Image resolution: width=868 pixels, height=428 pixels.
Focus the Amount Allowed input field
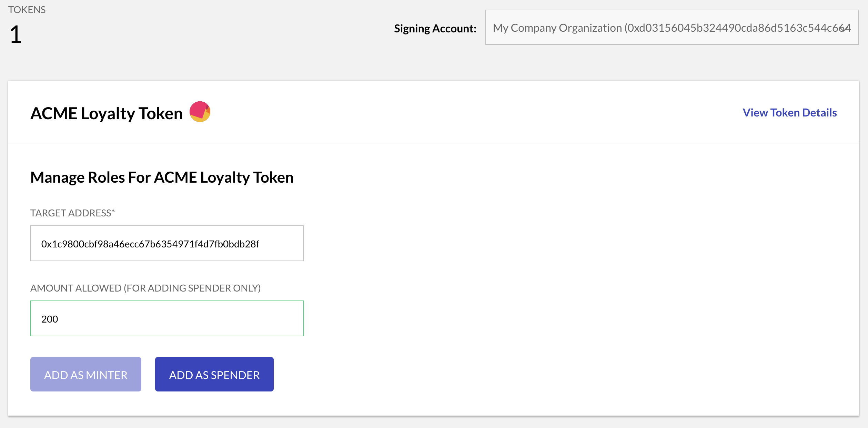click(167, 318)
